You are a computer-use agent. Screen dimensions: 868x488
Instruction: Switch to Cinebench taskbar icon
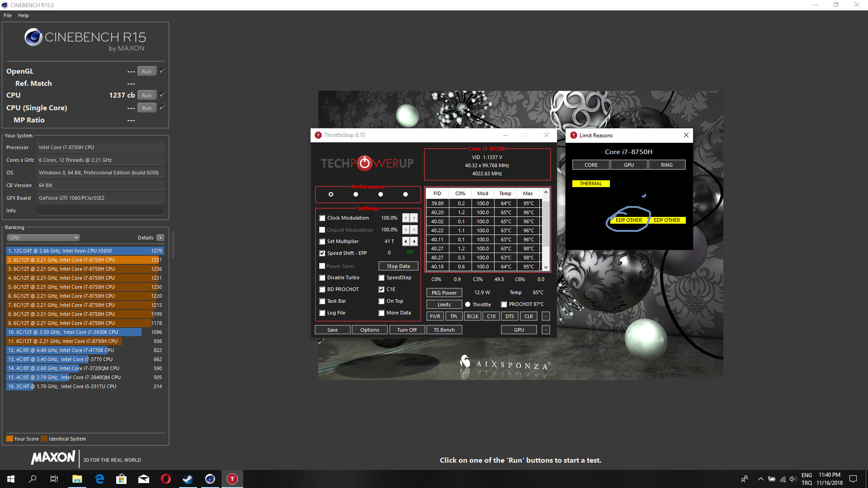pyautogui.click(x=210, y=479)
